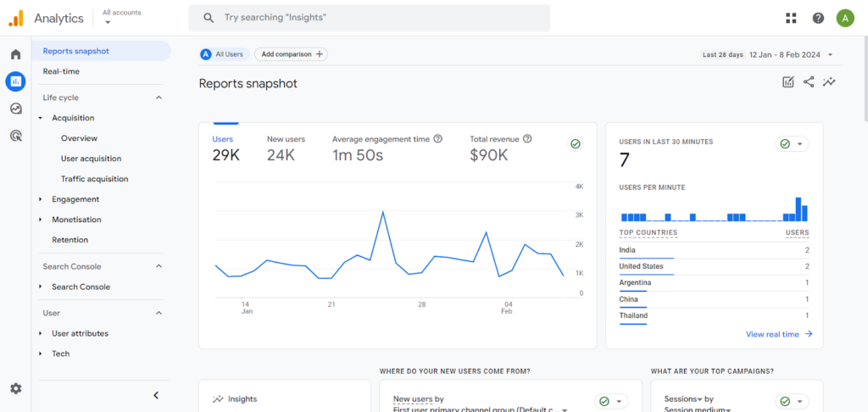
Task: Open the Home icon in left rail
Action: tap(15, 54)
